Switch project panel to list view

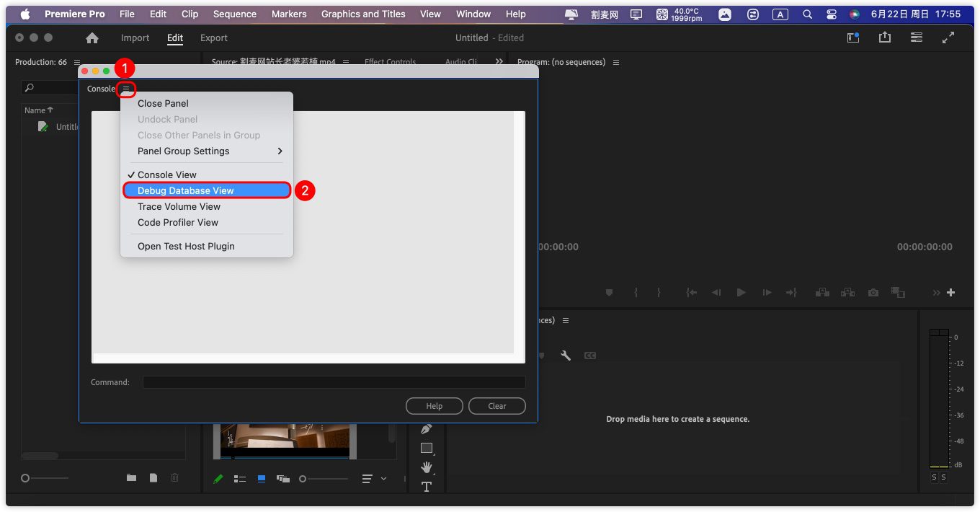240,479
